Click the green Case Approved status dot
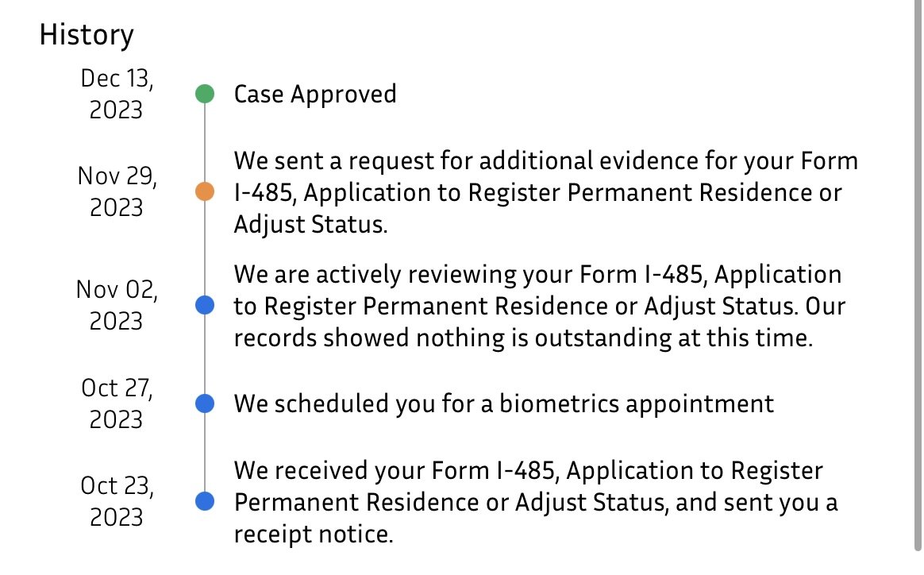 click(x=205, y=94)
